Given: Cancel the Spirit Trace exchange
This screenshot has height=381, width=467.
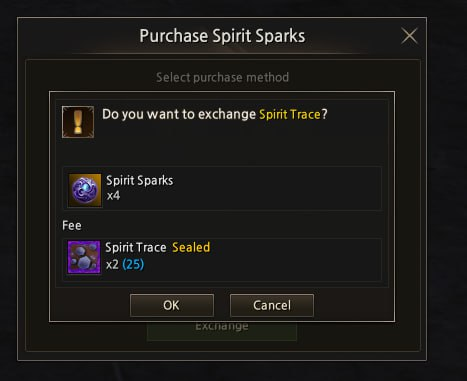Looking at the screenshot, I should pyautogui.click(x=272, y=305).
